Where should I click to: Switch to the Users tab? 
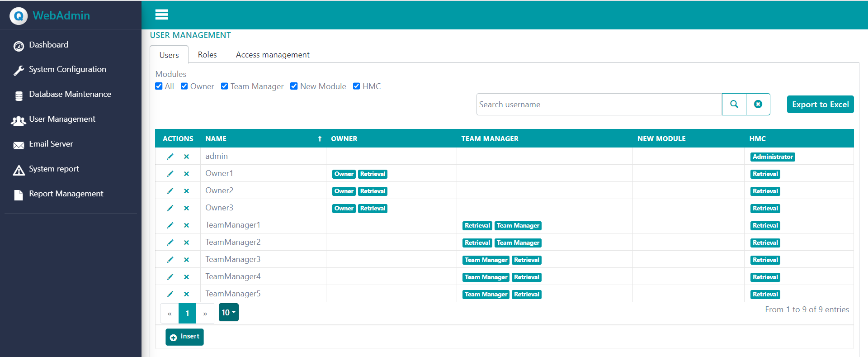pos(169,55)
